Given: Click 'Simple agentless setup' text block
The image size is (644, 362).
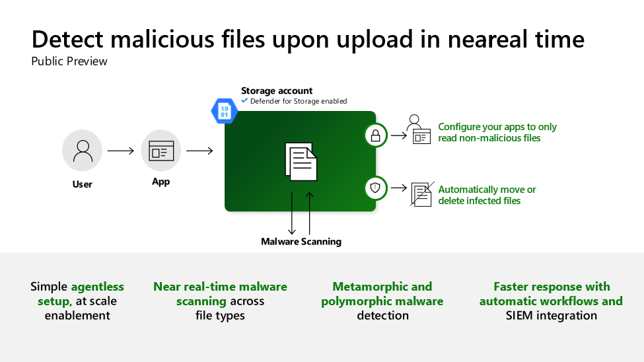Looking at the screenshot, I should click(x=77, y=301).
